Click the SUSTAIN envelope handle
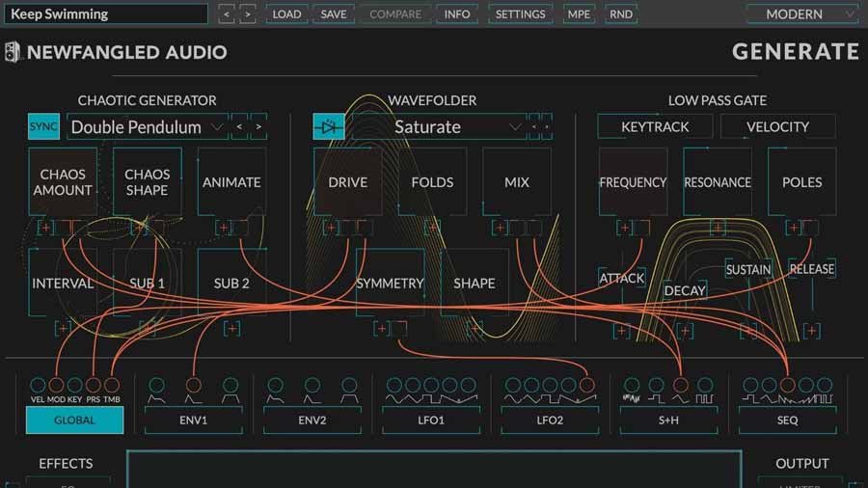Screen dimensions: 868x488 point(748,269)
